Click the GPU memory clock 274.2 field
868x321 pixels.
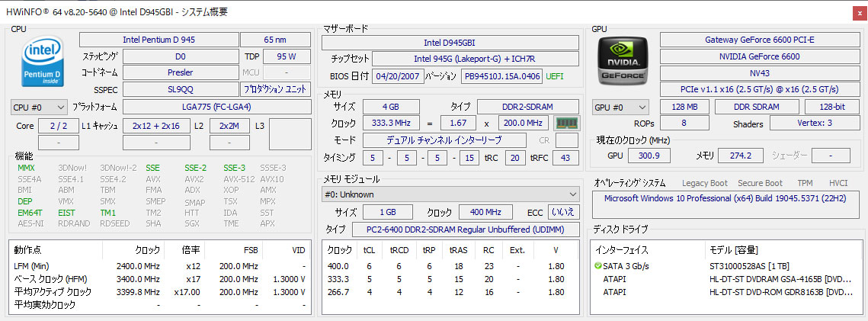tap(741, 156)
